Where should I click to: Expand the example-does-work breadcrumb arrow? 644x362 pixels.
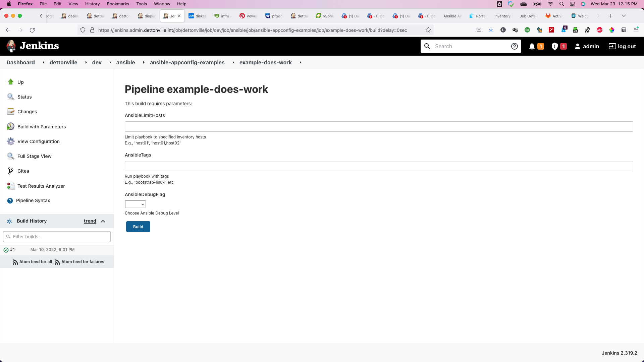[x=300, y=62]
